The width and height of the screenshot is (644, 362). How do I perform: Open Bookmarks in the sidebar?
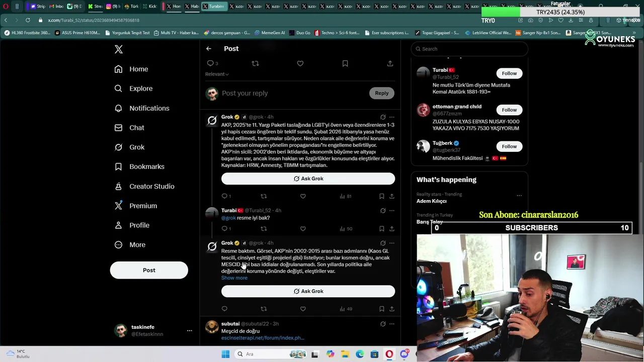click(x=139, y=166)
